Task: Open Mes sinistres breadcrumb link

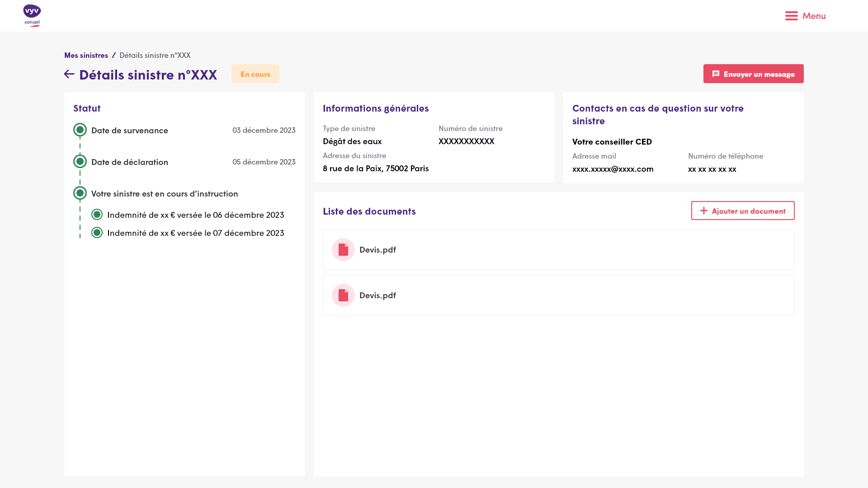Action: click(86, 55)
